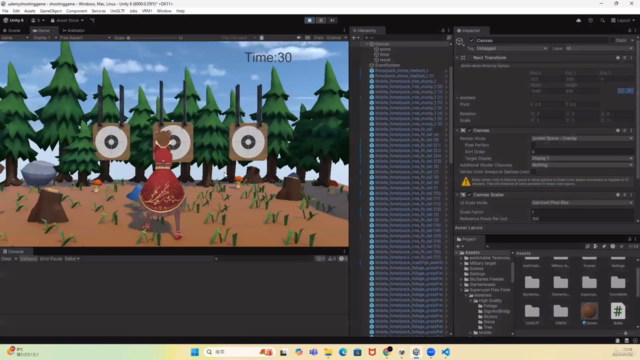Click the Play button in the toolbar
The image size is (640, 360).
[x=309, y=20]
